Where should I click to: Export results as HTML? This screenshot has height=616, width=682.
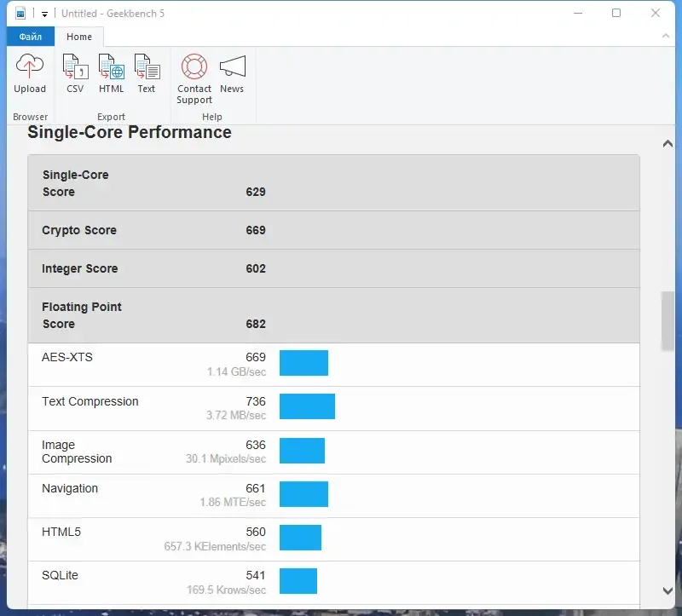point(111,73)
